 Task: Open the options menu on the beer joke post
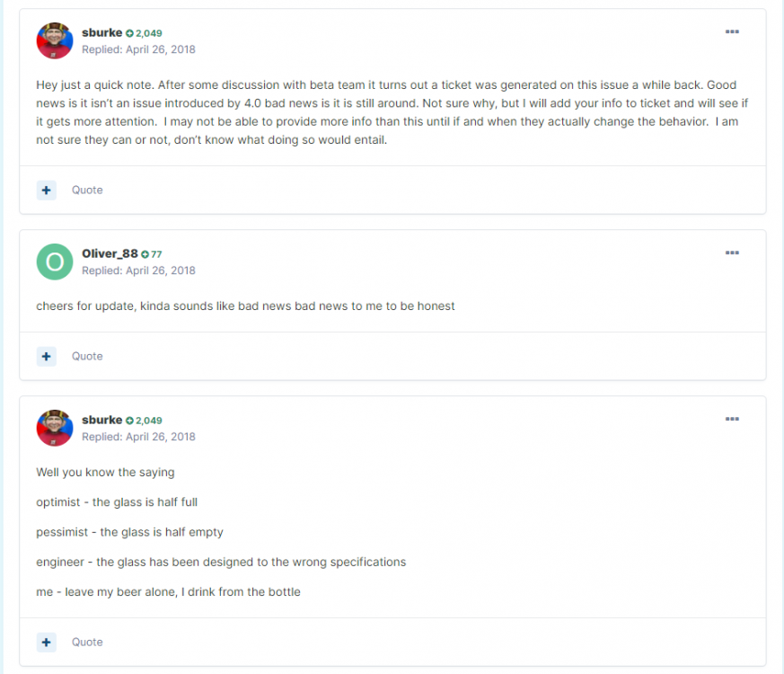click(x=732, y=419)
